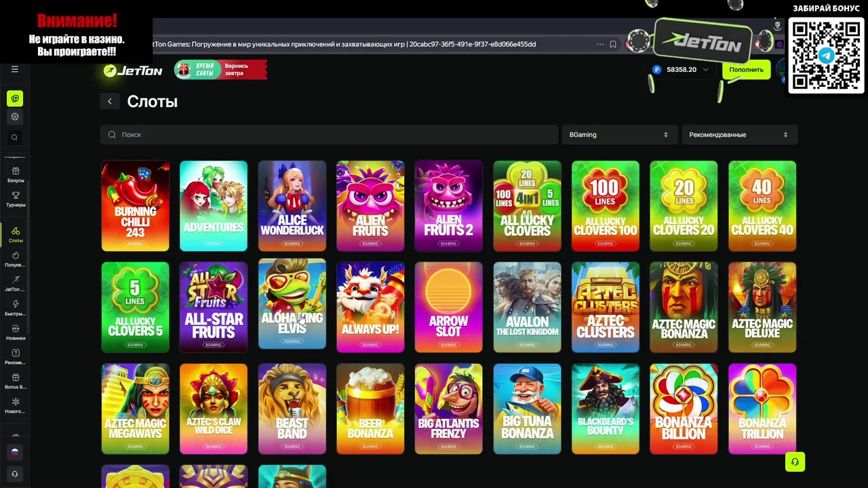Click the Поиск search input field
This screenshot has width=868, height=488.
(x=329, y=135)
